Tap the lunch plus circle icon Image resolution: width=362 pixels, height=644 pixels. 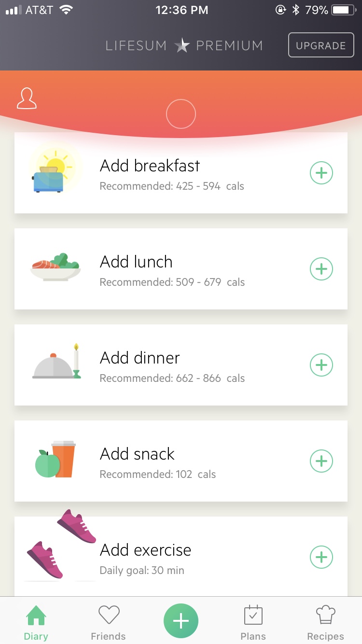[321, 269]
